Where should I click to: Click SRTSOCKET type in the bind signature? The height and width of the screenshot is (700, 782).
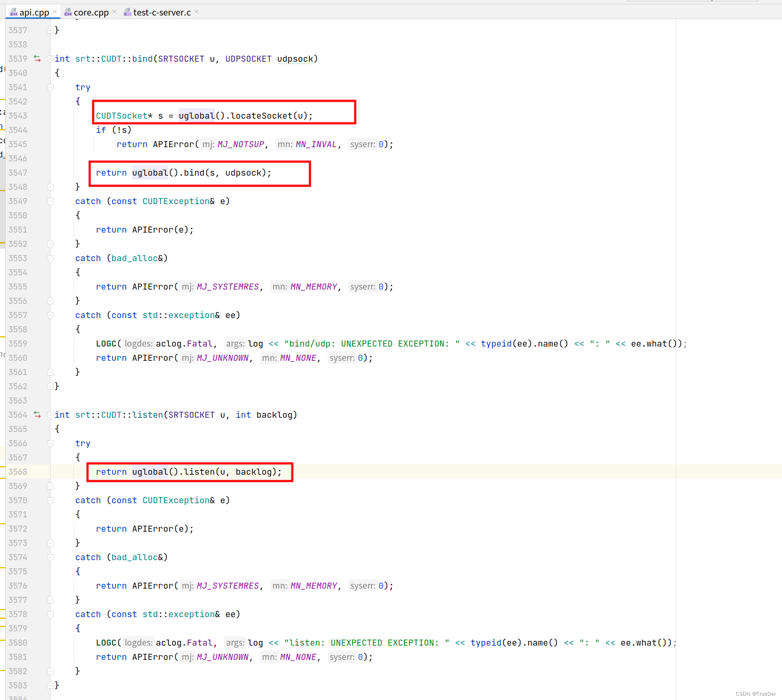[181, 59]
